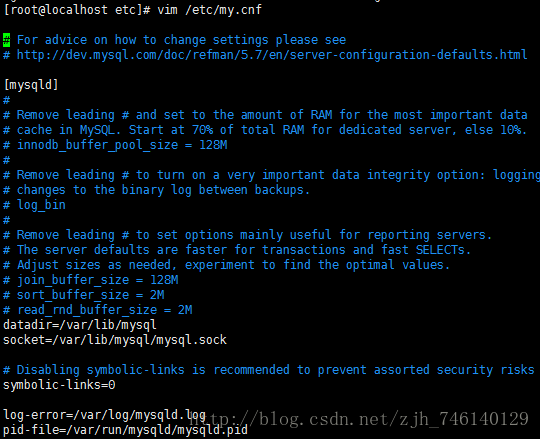The image size is (540, 439).
Task: Place cursor on datadir=/var/lib/mysql line
Action: 80,325
